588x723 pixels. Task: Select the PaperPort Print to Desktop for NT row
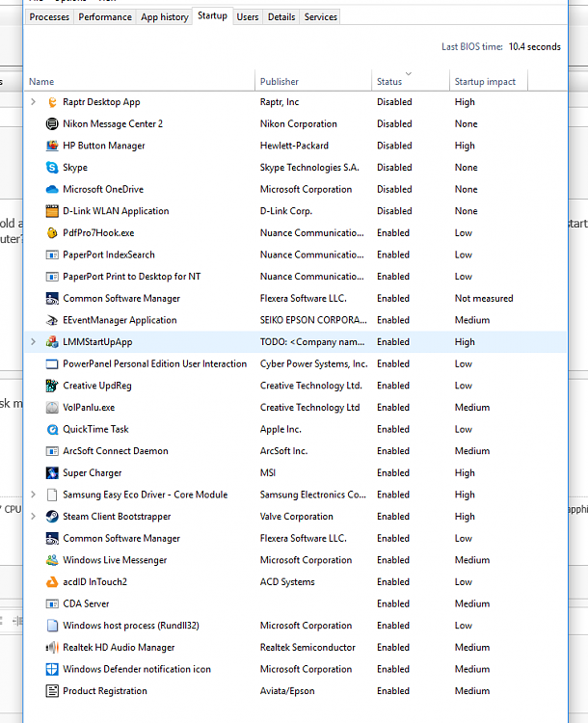(x=295, y=277)
